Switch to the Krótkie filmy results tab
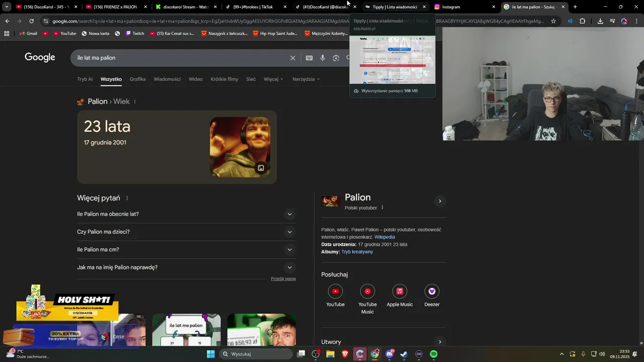This screenshot has height=362, width=644. coord(224,79)
